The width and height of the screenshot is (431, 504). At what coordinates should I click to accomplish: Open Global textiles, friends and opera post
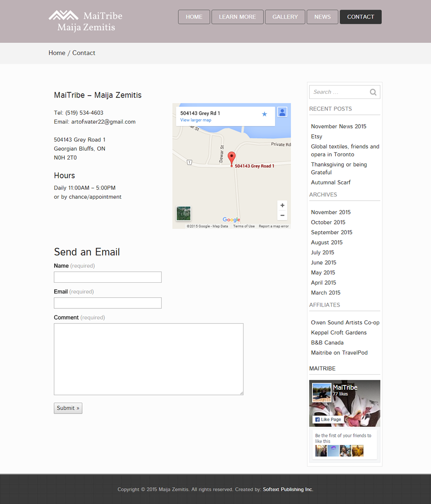point(345,150)
